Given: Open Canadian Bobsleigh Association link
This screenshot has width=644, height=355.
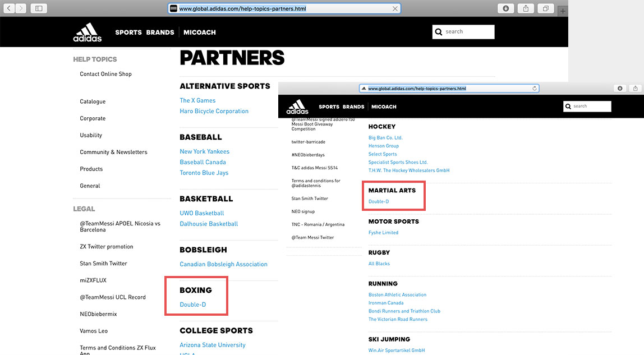Looking at the screenshot, I should (x=223, y=264).
